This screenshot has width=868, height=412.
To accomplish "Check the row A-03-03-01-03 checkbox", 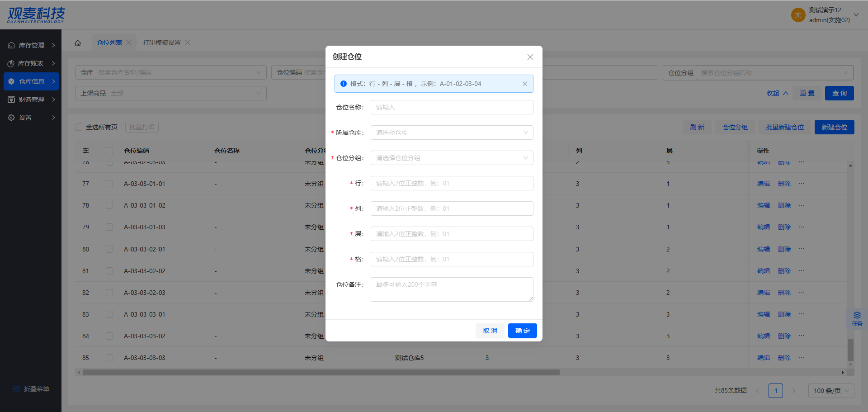I will [109, 227].
